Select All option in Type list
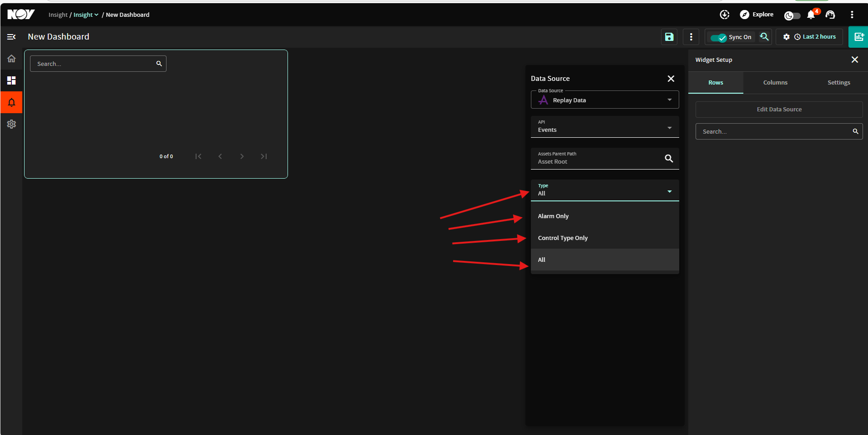 tap(605, 260)
